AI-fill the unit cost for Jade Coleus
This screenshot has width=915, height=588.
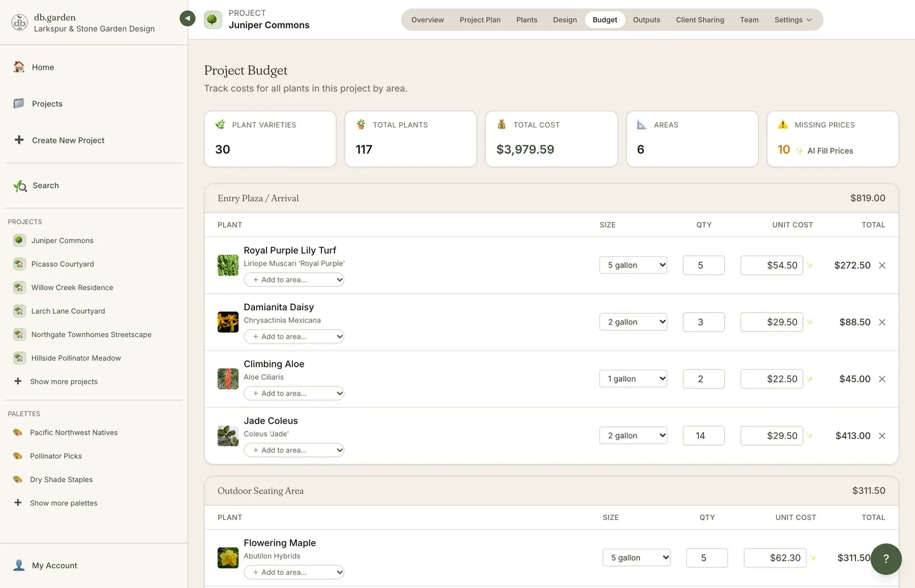click(810, 436)
